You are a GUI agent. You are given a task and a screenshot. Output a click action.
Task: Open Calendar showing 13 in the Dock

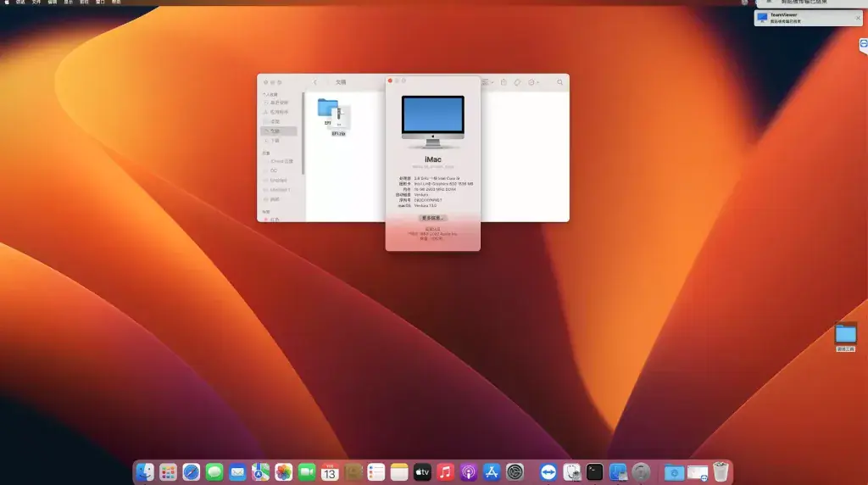[x=330, y=472]
